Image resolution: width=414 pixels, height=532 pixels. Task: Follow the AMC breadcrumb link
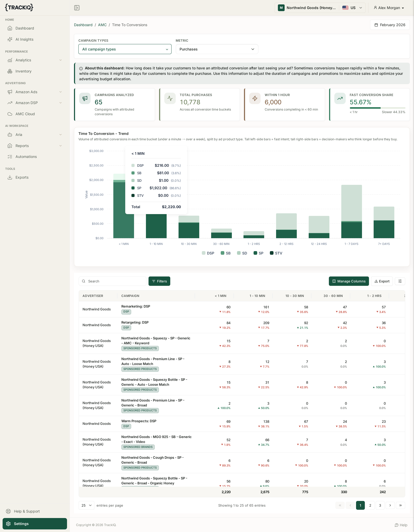pyautogui.click(x=102, y=25)
